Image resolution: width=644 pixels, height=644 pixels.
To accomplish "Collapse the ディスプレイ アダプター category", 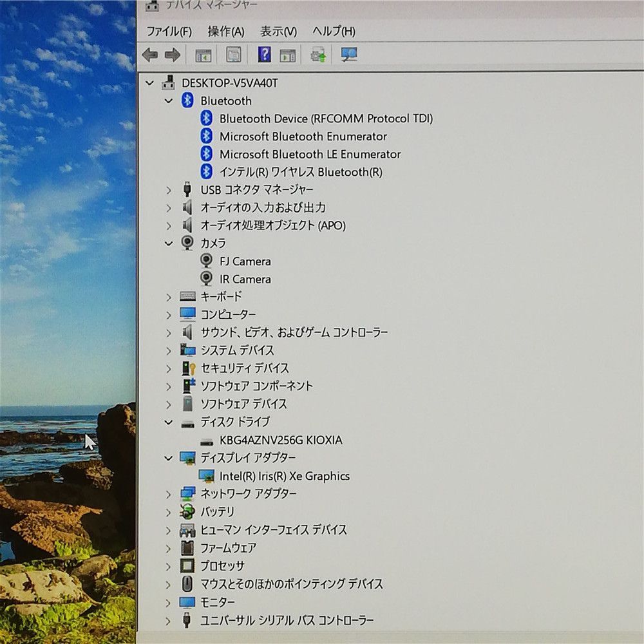I will [x=168, y=458].
